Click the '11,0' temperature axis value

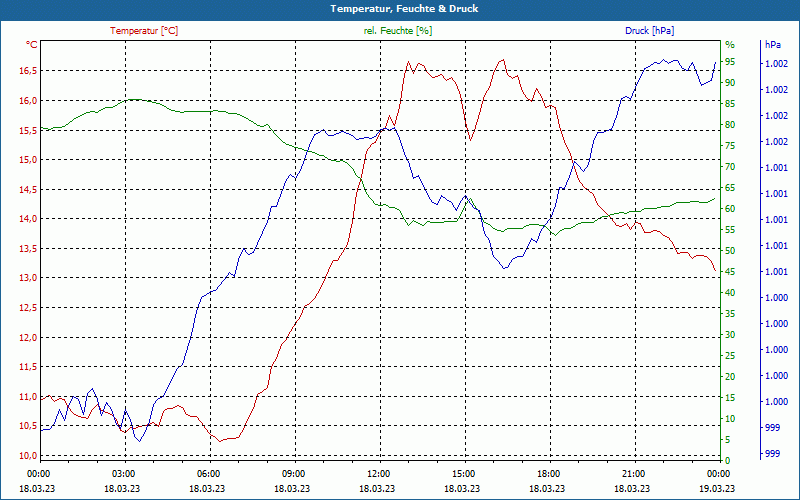tap(28, 396)
